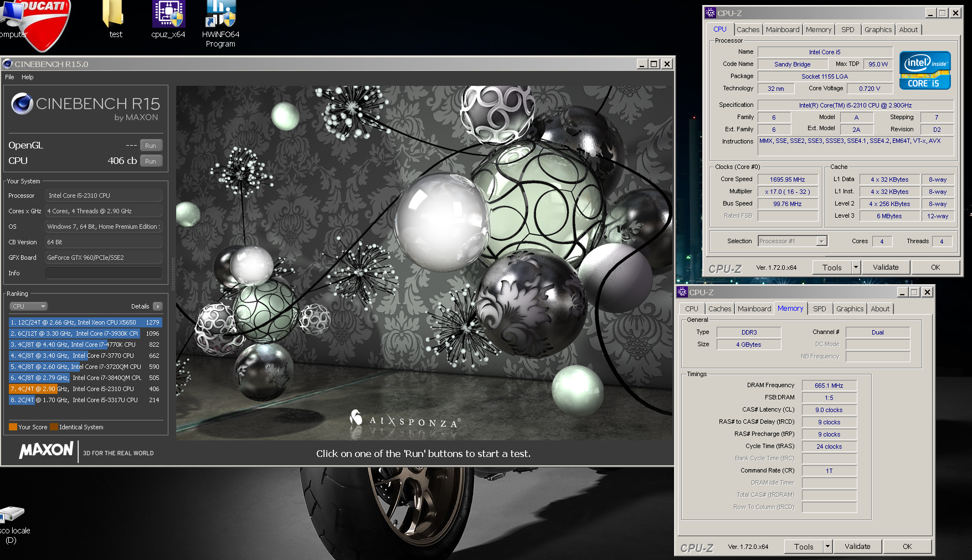Open Caches tab in lower CPU-Z
This screenshot has width=972, height=560.
click(x=719, y=309)
